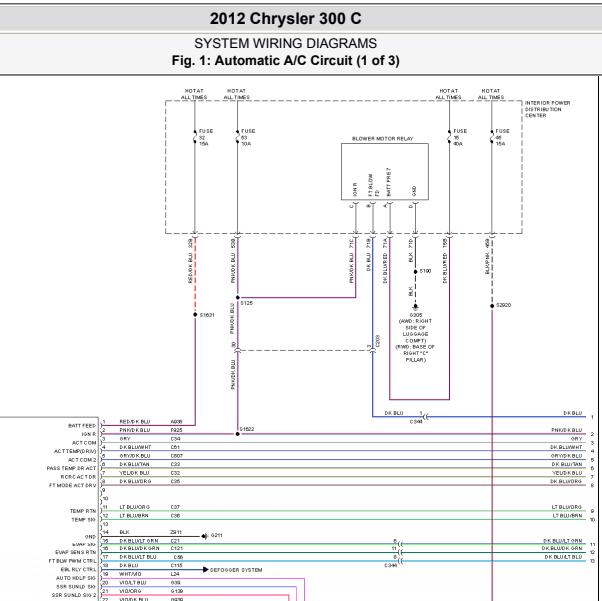Click circuit code C32 on pin 7
The width and height of the screenshot is (602, 601).
(x=175, y=473)
